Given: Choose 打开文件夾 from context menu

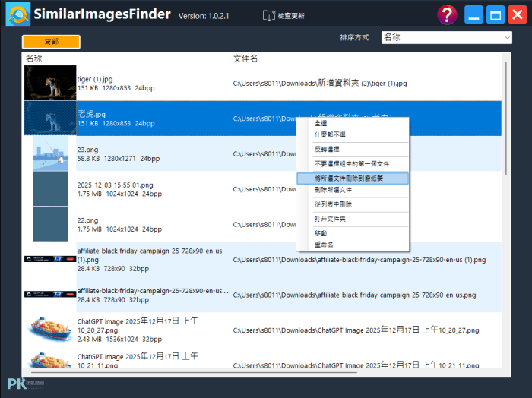Looking at the screenshot, I should click(353, 219).
